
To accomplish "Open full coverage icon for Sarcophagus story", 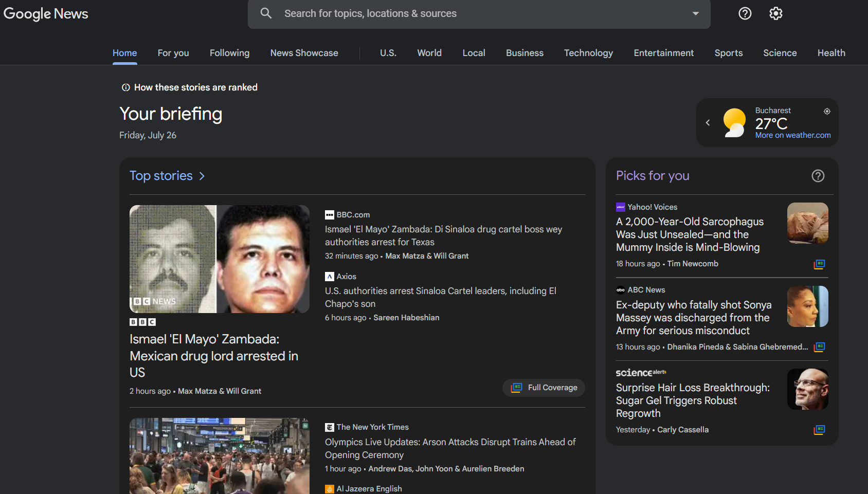I will [x=819, y=264].
